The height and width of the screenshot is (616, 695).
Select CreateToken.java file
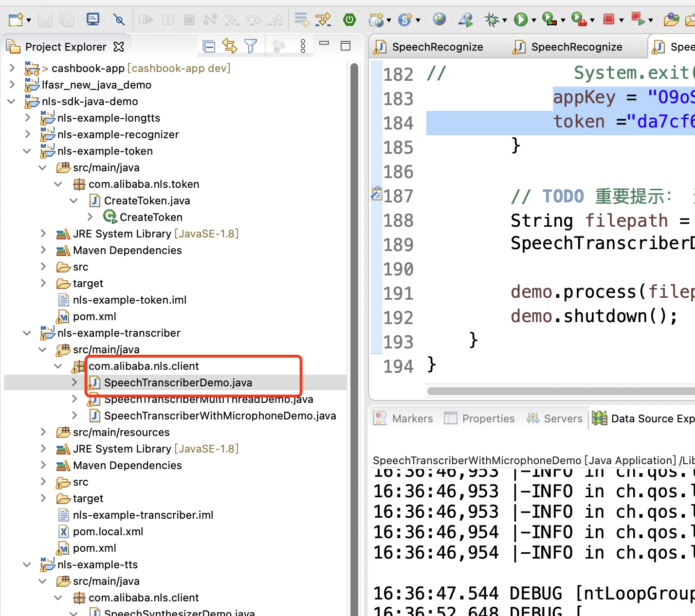point(147,200)
